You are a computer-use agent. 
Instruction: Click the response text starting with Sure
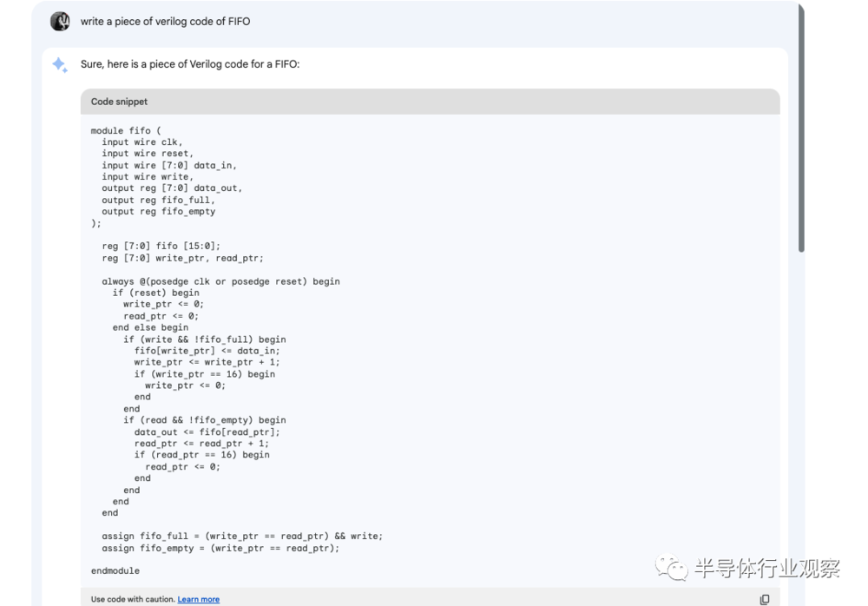coord(190,64)
